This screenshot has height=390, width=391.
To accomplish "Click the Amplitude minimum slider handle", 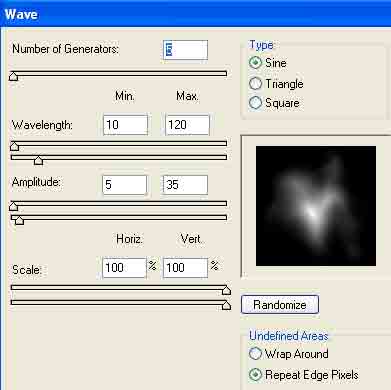I will 13,206.
